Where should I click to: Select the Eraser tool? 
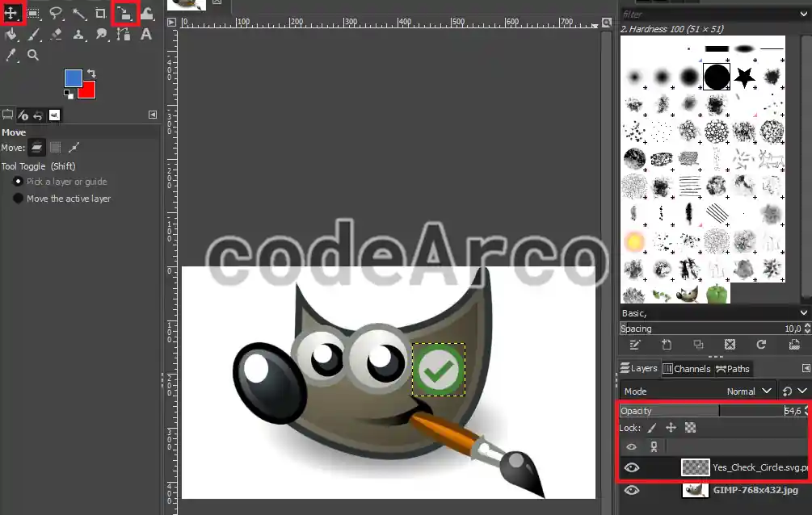coord(56,35)
